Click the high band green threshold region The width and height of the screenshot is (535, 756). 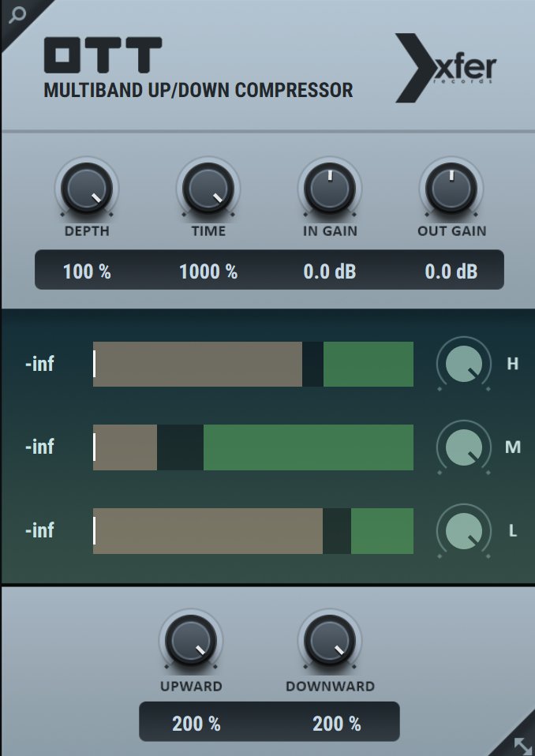pyautogui.click(x=369, y=364)
